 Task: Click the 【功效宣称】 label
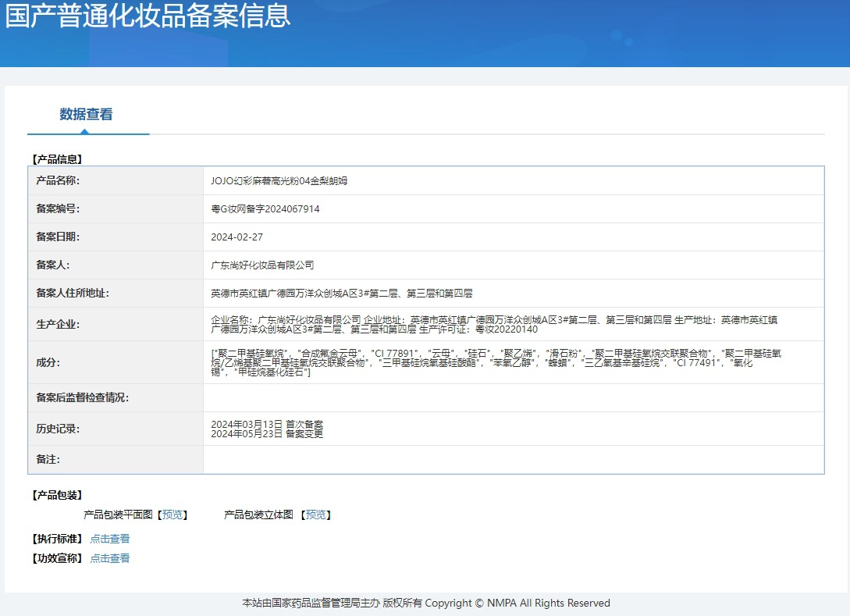point(57,558)
